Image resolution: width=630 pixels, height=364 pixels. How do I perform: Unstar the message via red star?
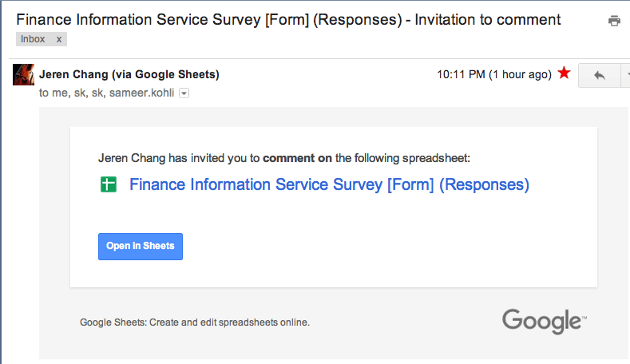[565, 73]
